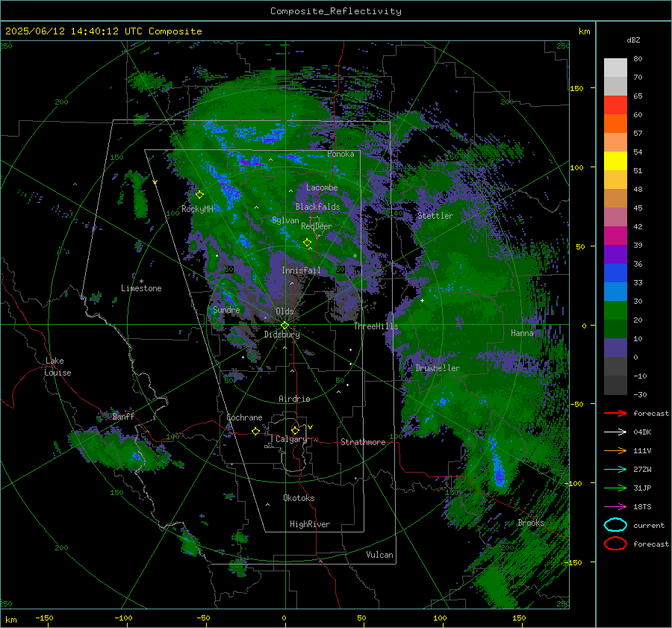Select the 33 dBZ blue color swatch
This screenshot has height=628, width=672.
[615, 273]
